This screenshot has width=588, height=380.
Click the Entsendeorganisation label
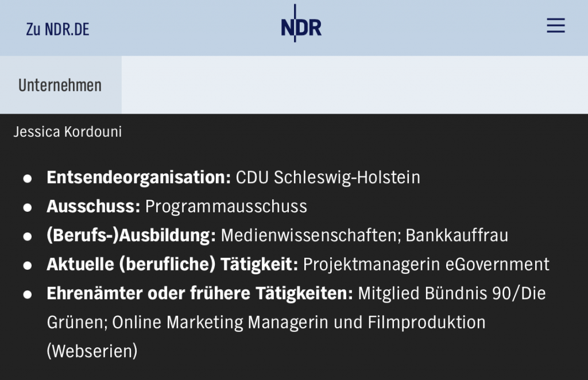click(138, 177)
